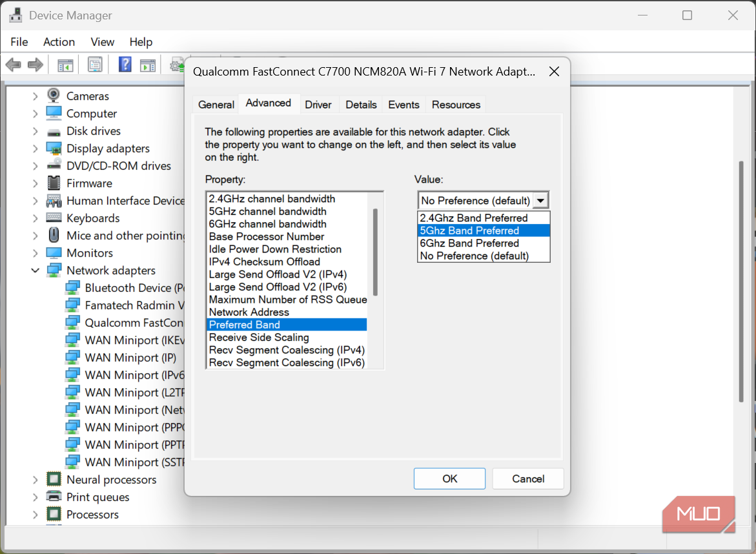Select Base Processor Number property

click(x=287, y=236)
